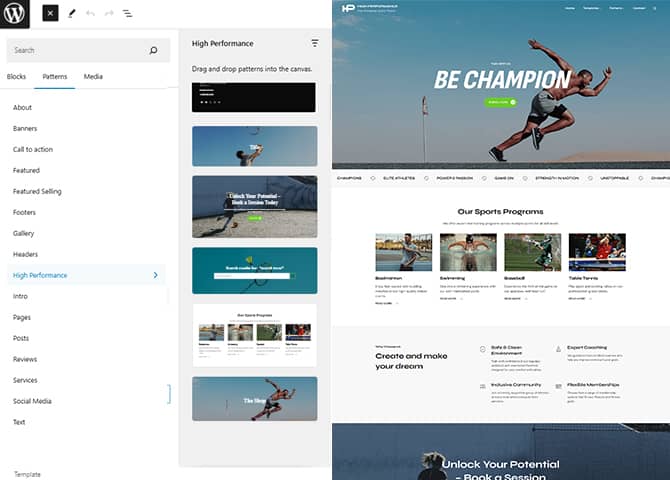Select the Our Sports Programs pattern thumbnail
This screenshot has height=480, width=670.
(254, 333)
